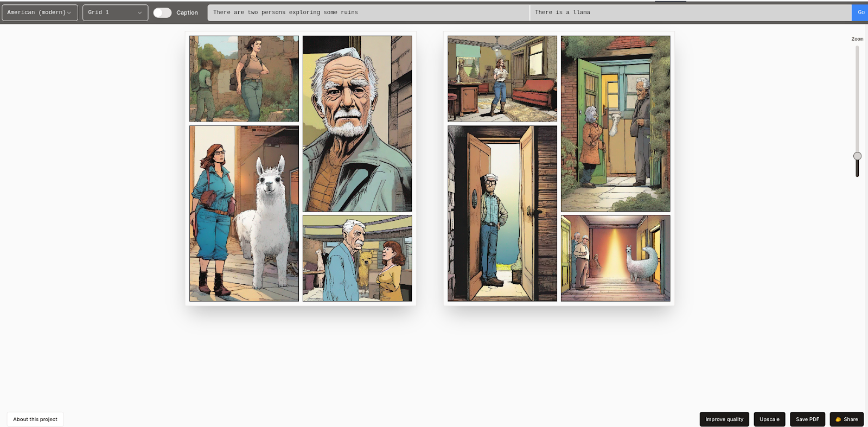Click the Share button
Viewport: 868px width, 427px height.
(x=846, y=419)
